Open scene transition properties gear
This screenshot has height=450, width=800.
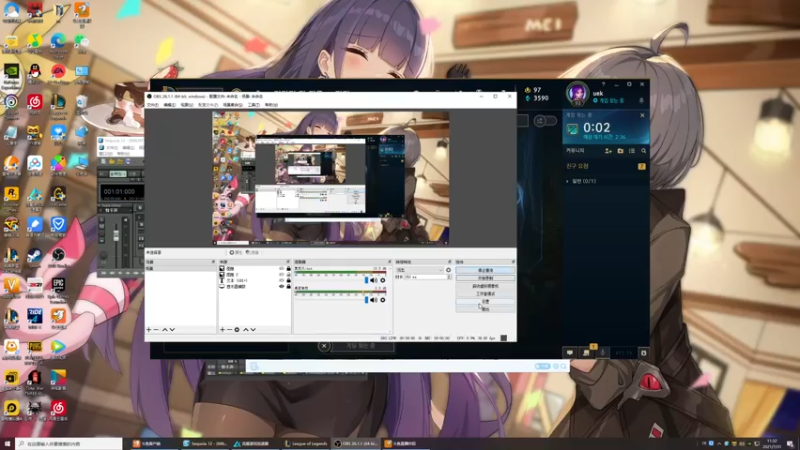coord(448,270)
